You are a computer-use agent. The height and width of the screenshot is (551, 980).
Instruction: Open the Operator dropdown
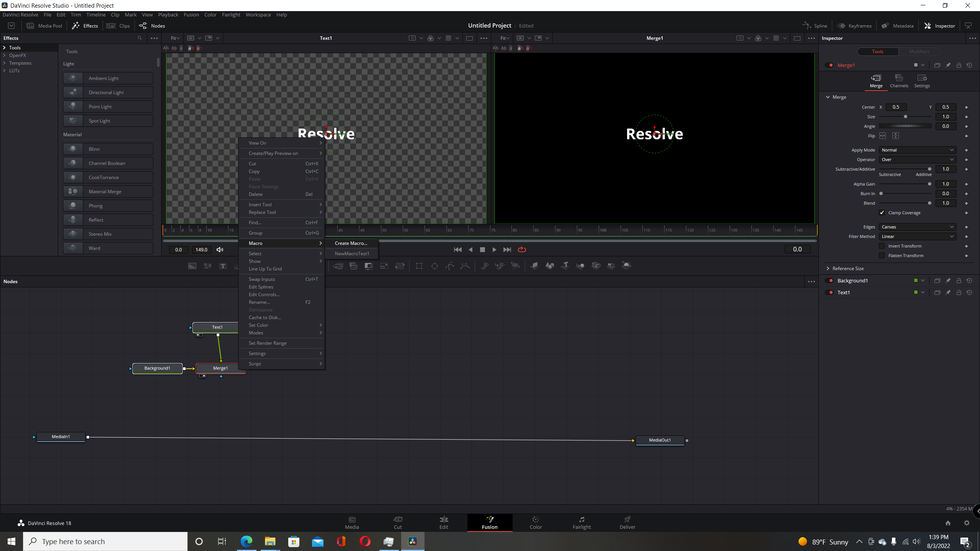(x=918, y=160)
